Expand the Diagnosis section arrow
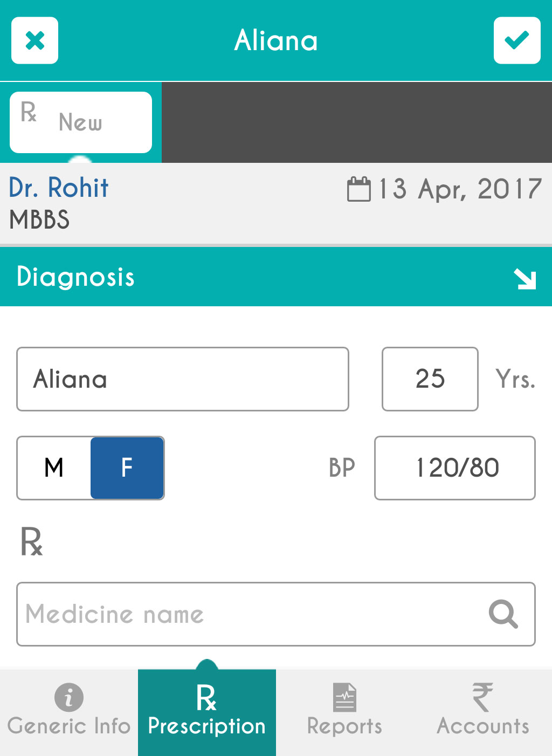This screenshot has height=756, width=552. coord(525,278)
